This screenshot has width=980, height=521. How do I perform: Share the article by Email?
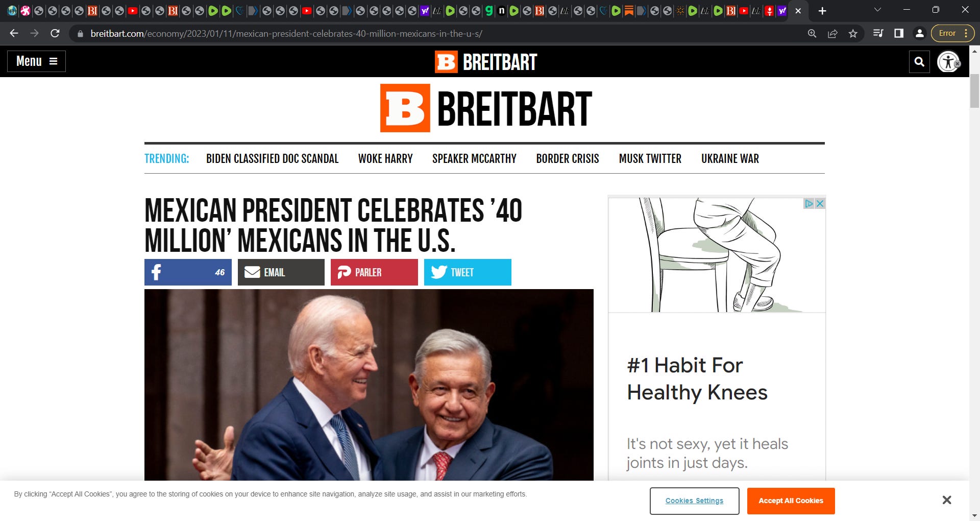tap(281, 272)
